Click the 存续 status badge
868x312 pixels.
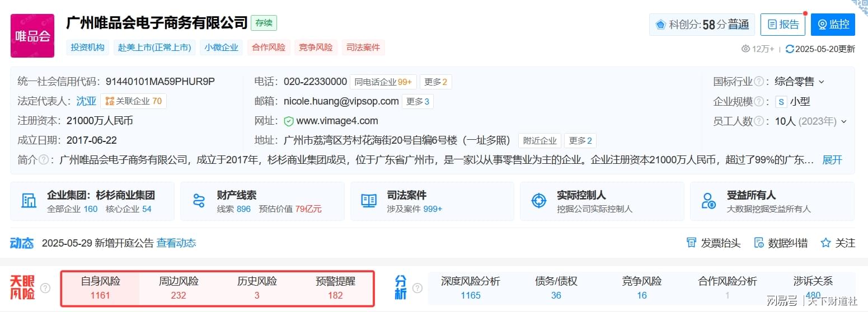[264, 23]
